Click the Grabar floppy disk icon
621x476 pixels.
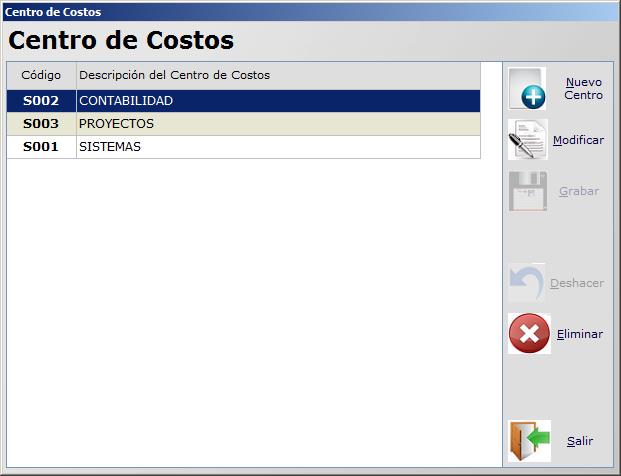528,191
